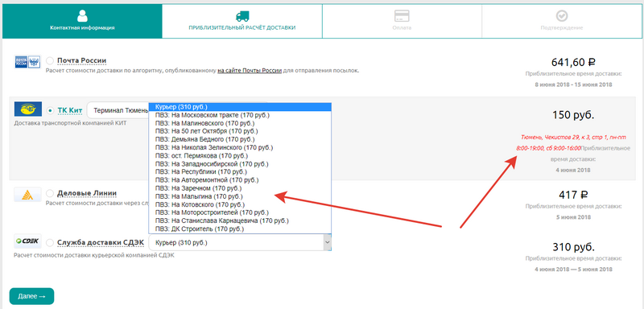Click the credit card payment icon

(402, 16)
